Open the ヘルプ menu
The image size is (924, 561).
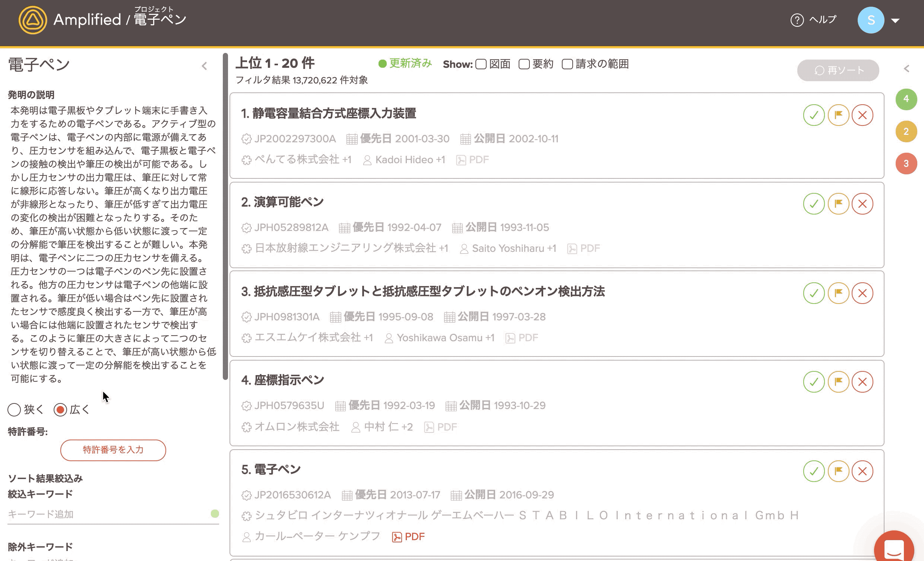click(813, 20)
